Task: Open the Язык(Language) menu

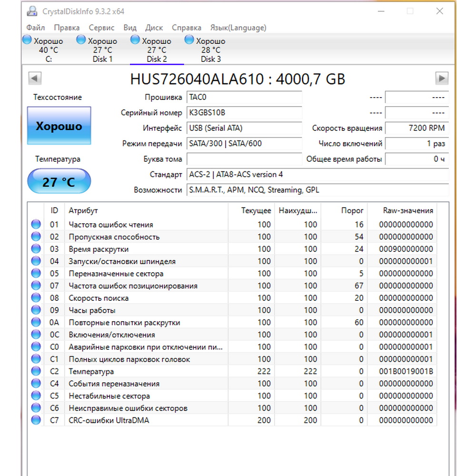Action: (238, 28)
